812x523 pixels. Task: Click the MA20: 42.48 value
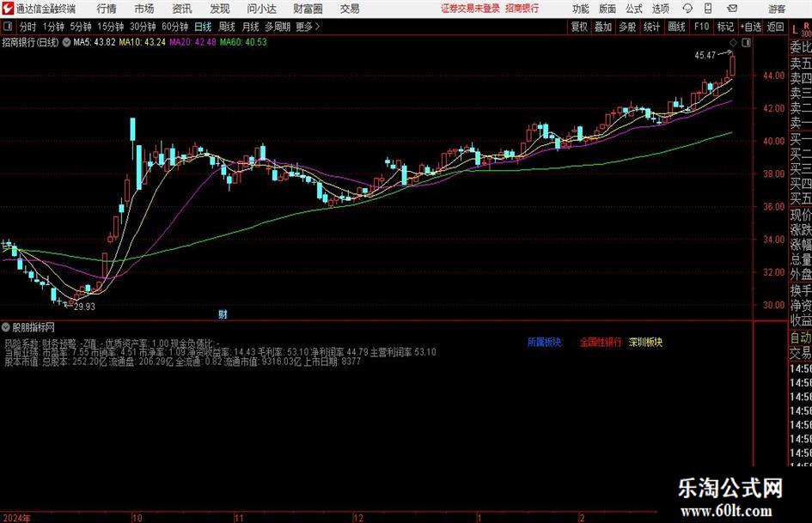tap(192, 42)
